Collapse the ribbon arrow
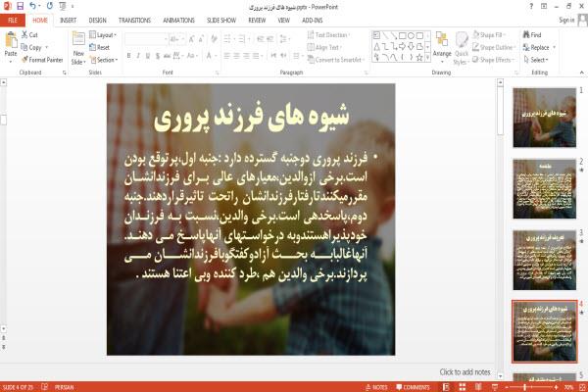Image resolution: width=588 pixels, height=392 pixels. pyautogui.click(x=581, y=73)
